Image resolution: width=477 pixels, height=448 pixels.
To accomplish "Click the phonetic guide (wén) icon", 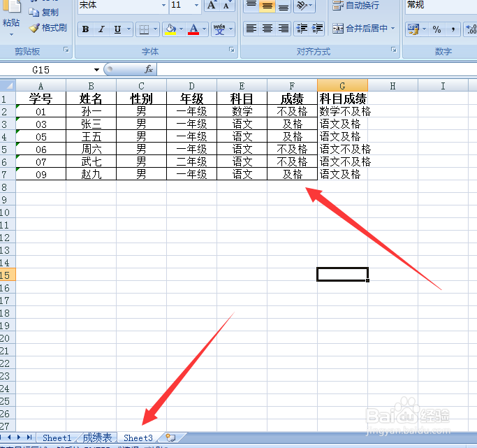I will pyautogui.click(x=219, y=29).
